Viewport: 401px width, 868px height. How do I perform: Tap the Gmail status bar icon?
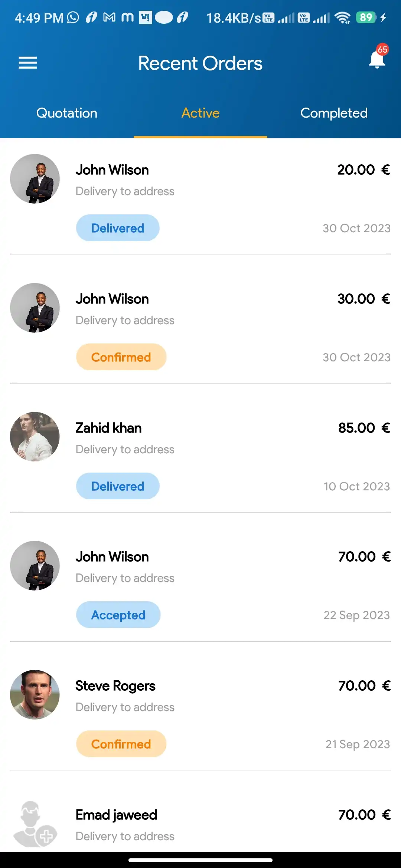pyautogui.click(x=109, y=17)
